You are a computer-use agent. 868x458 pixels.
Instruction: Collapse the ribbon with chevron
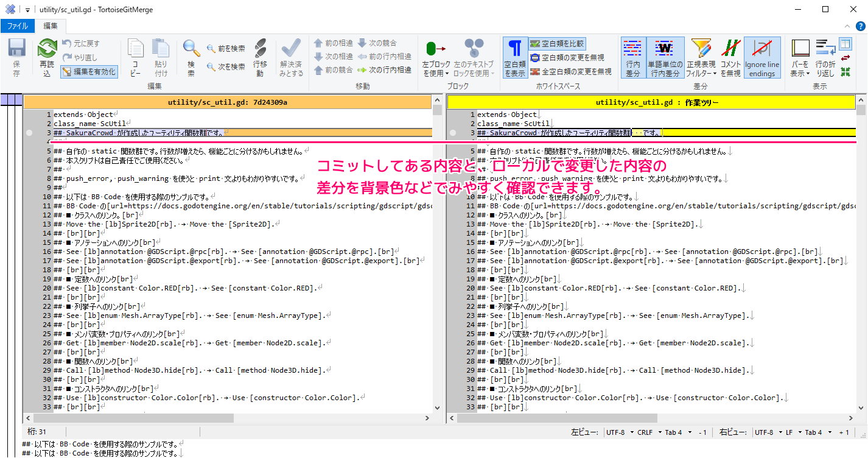coord(847,26)
